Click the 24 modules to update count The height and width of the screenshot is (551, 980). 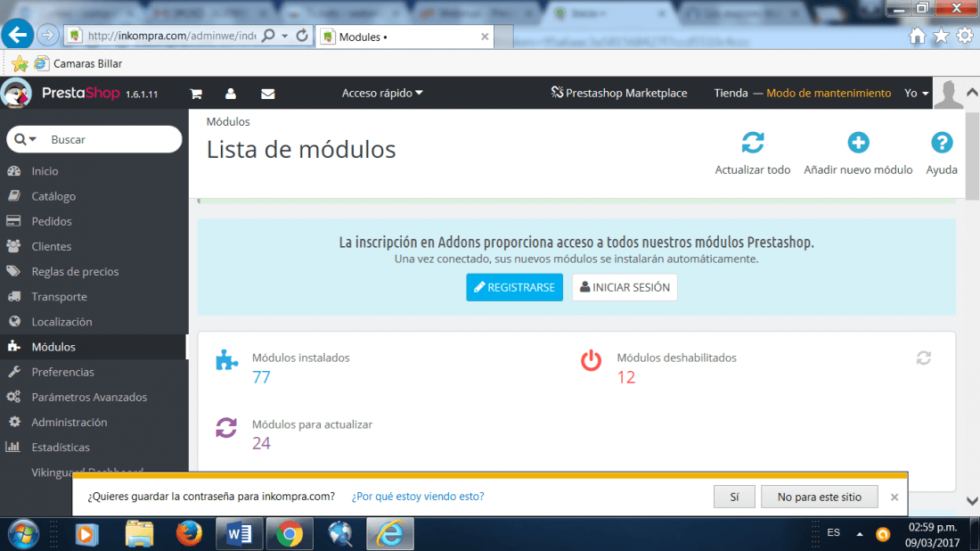pyautogui.click(x=261, y=443)
